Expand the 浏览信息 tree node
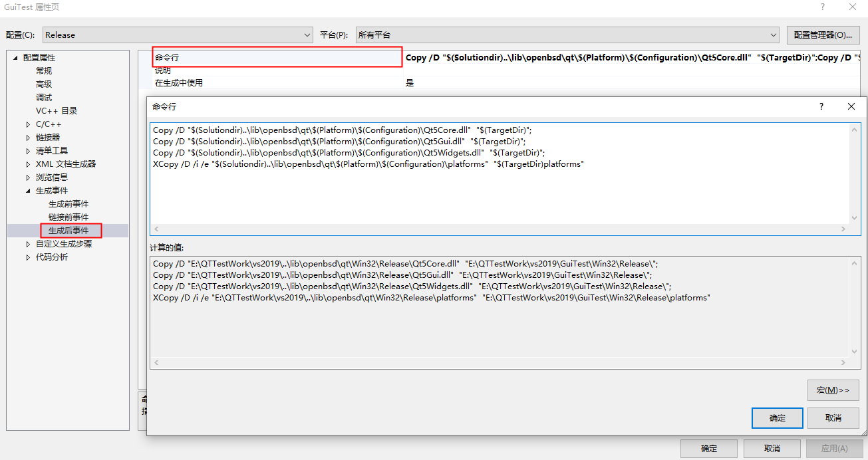Screen dimensions: 868x460 pos(28,177)
